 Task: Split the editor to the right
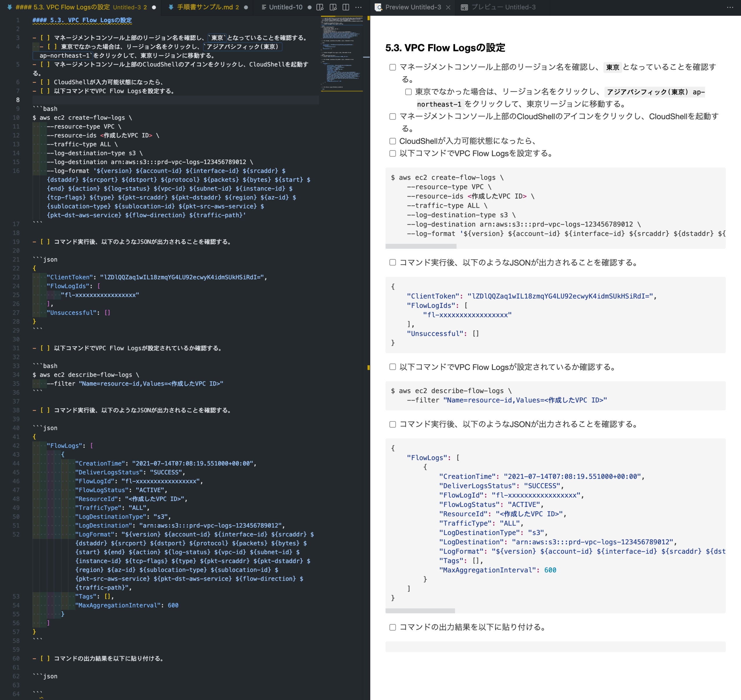[346, 7]
